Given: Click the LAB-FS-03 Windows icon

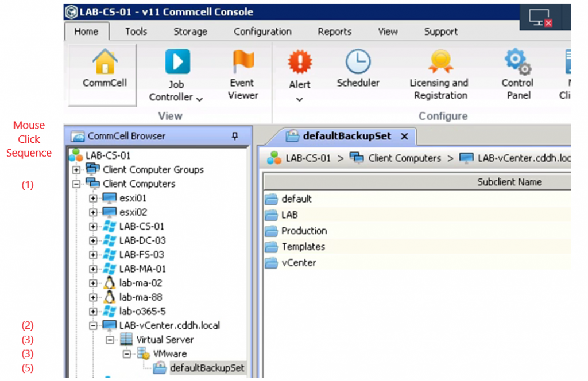Looking at the screenshot, I should [x=110, y=255].
